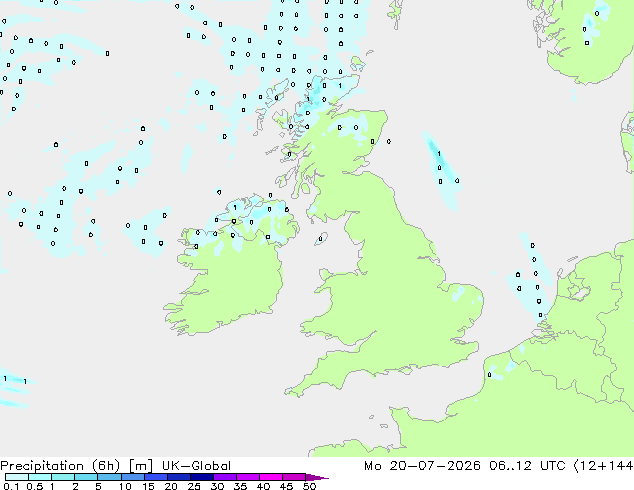Click the "(12+144" forecast run label
Screen dimensions: 634x490
click(x=603, y=466)
